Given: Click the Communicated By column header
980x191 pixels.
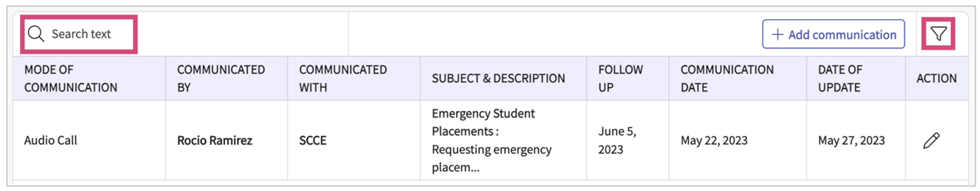Looking at the screenshot, I should (x=221, y=79).
